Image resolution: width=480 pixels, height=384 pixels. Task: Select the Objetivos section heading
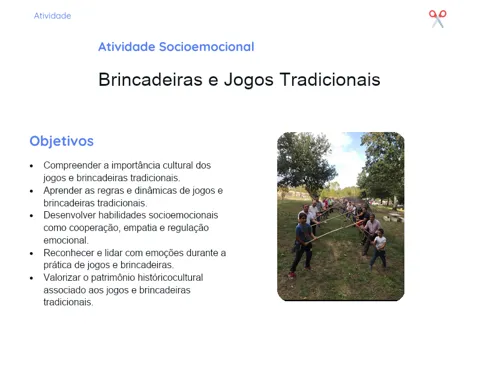coord(62,141)
